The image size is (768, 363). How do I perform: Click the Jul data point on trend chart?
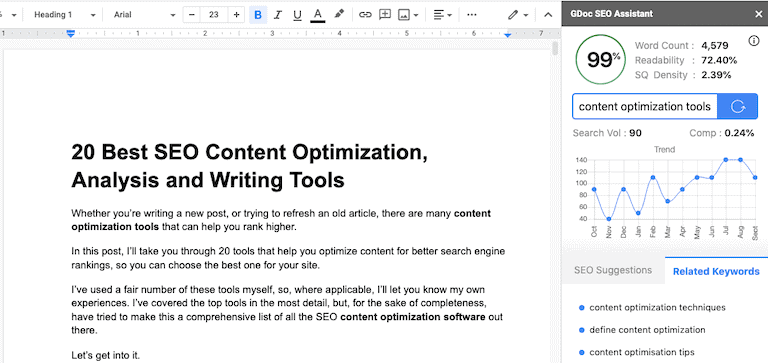click(x=726, y=160)
